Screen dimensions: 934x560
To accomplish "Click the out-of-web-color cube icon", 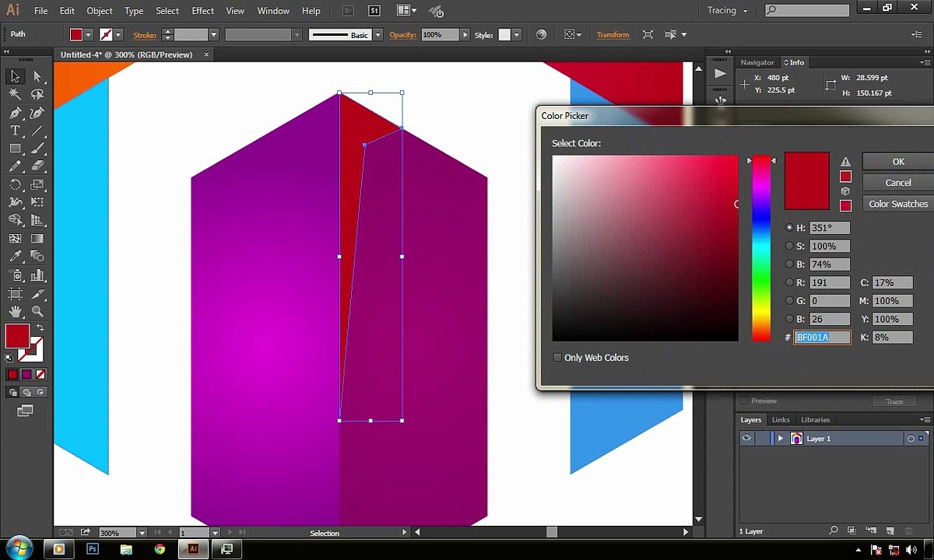I will tap(845, 191).
